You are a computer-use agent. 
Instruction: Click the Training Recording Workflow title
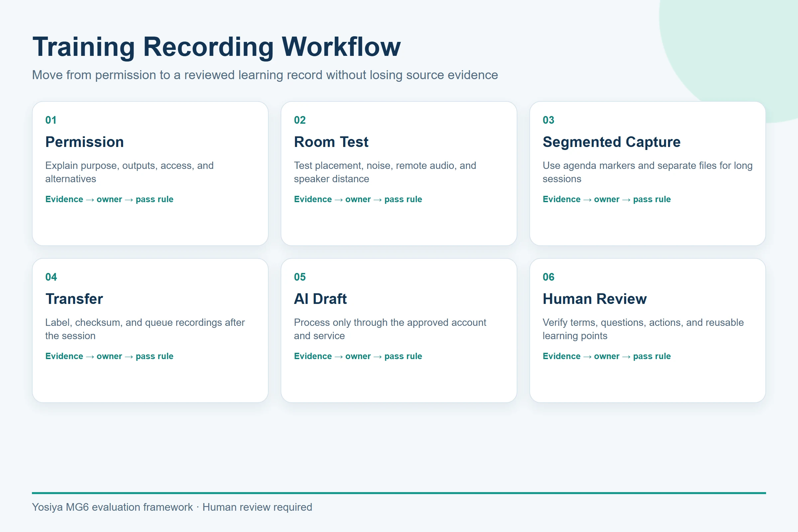tap(216, 47)
